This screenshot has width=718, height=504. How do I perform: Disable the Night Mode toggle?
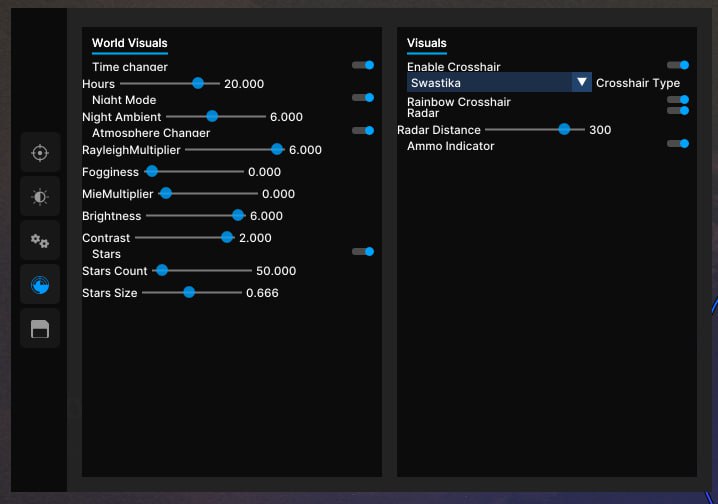(363, 98)
